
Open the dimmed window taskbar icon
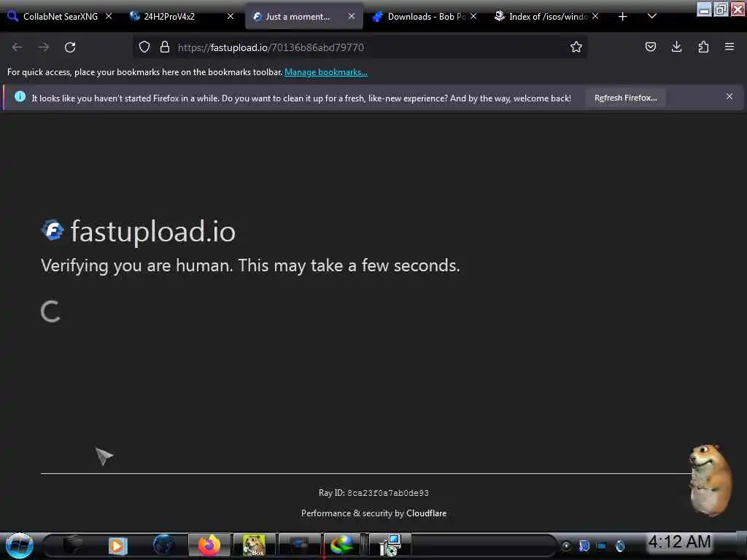coord(299,545)
